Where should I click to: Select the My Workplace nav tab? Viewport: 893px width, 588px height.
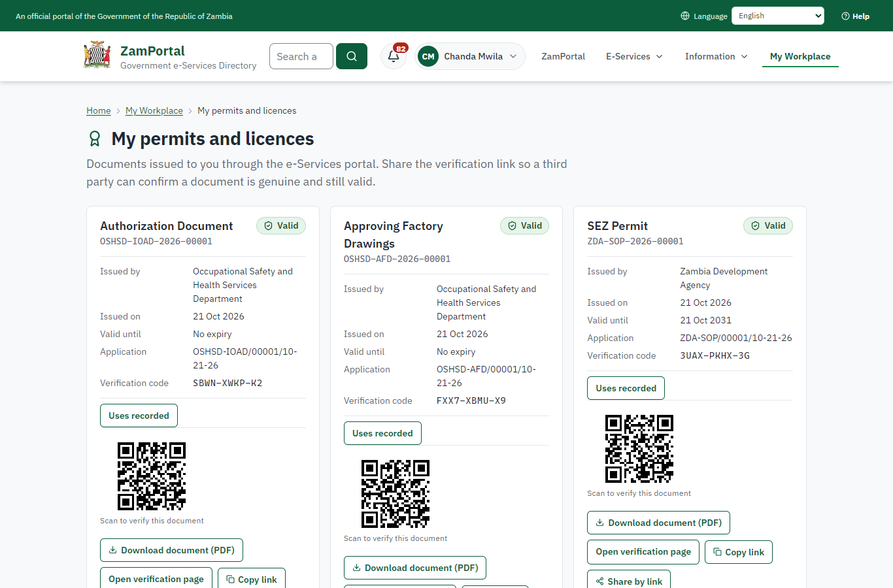(x=800, y=56)
